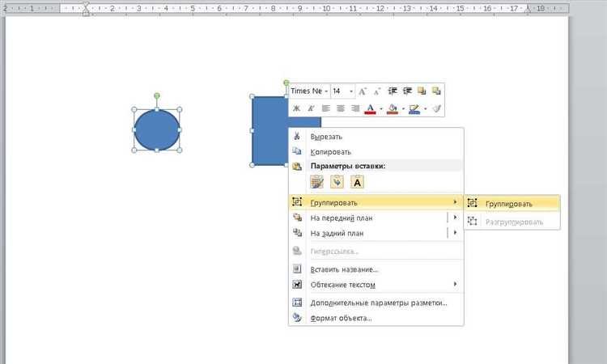Select the blue oval shape
This screenshot has height=364, width=607.
click(157, 130)
